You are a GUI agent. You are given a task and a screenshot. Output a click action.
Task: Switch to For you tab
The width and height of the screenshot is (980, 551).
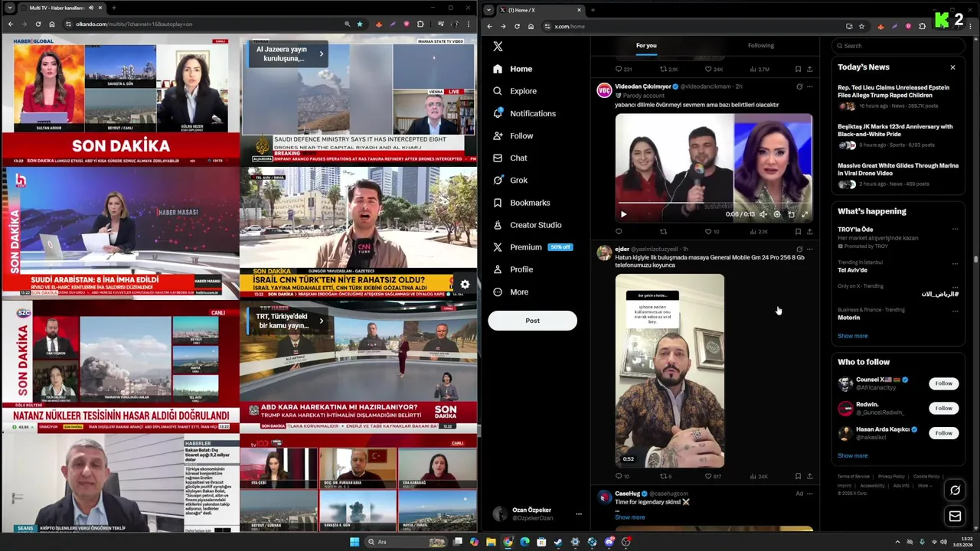click(x=646, y=45)
